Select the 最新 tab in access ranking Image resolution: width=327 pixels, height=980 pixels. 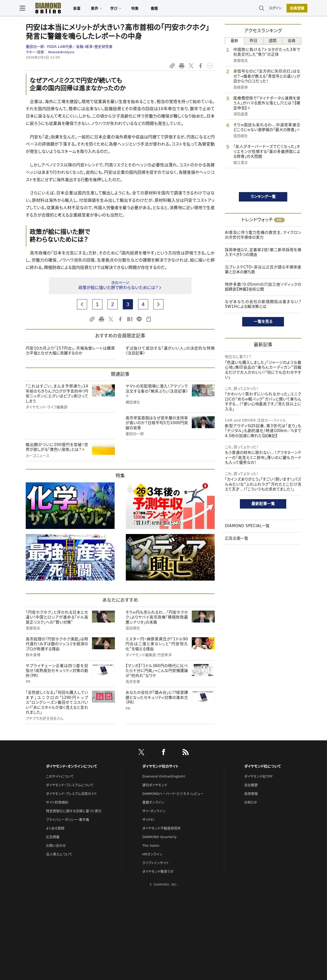(x=235, y=41)
